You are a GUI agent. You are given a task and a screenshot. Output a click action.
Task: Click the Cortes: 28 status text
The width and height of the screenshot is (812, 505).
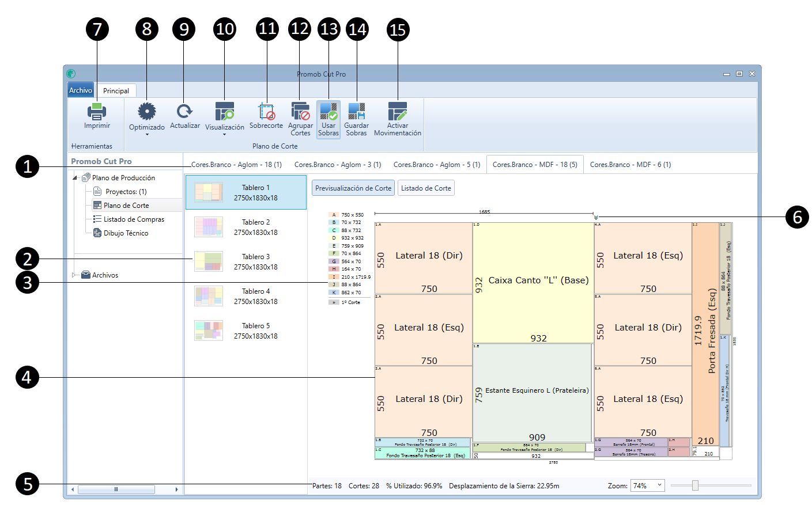364,486
